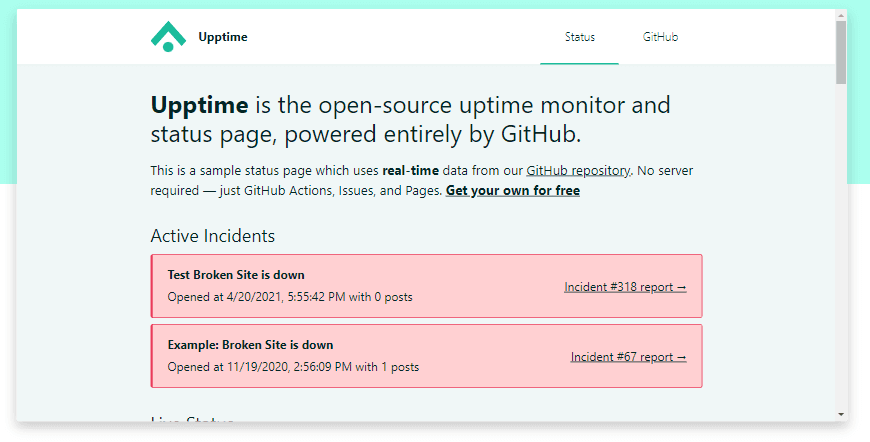
Task: Follow the GitHub repository link
Action: 578,171
